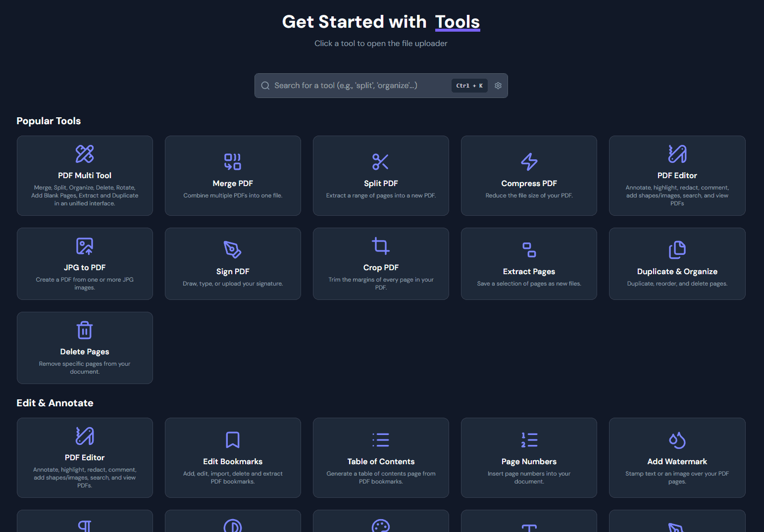Click the PDF Multi Tool pencil-ruler icon
Screen dimensions: 764x532
(85, 154)
